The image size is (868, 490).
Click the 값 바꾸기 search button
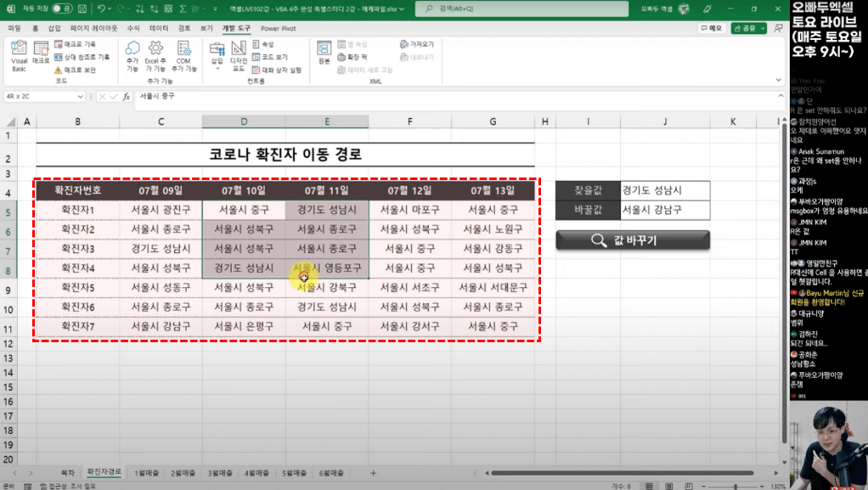(x=632, y=240)
